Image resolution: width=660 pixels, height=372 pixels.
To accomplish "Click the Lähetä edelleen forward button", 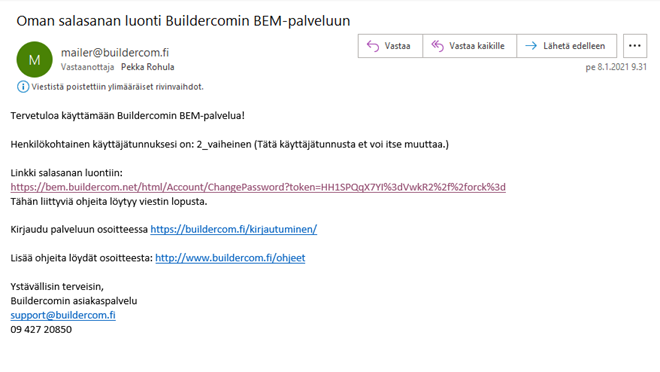I will point(567,46).
